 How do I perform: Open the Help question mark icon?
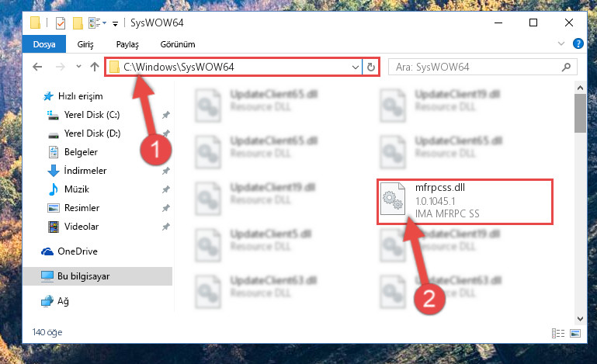(x=578, y=43)
